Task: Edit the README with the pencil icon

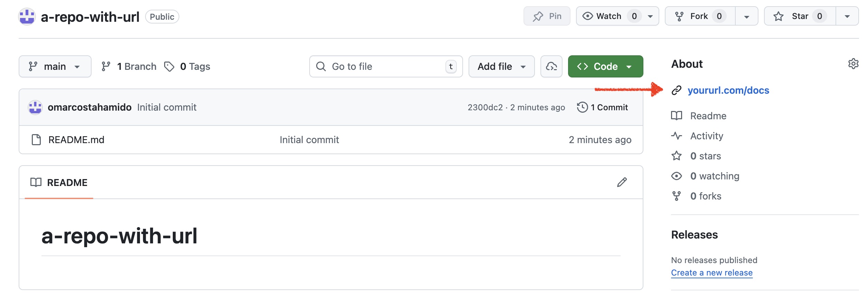Action: point(622,182)
